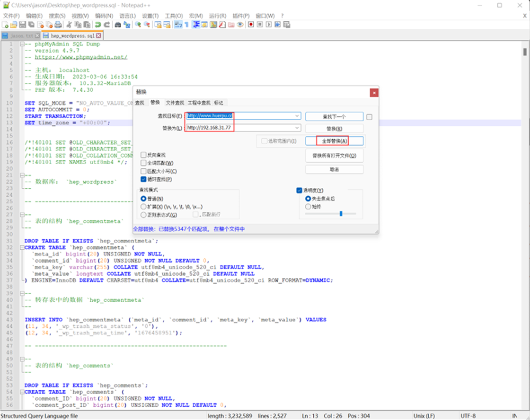530x420 pixels.
Task: Click the Save All toolbar icon
Action: click(x=31, y=25)
